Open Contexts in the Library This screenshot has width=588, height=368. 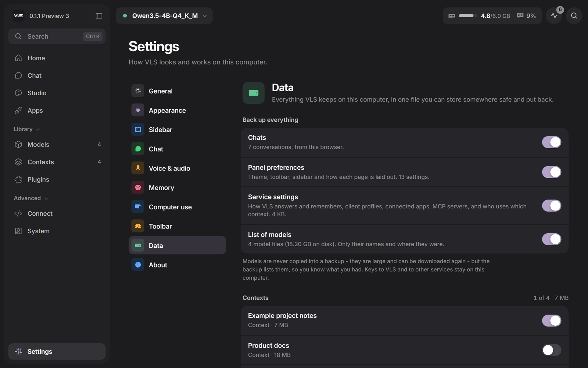click(57, 162)
